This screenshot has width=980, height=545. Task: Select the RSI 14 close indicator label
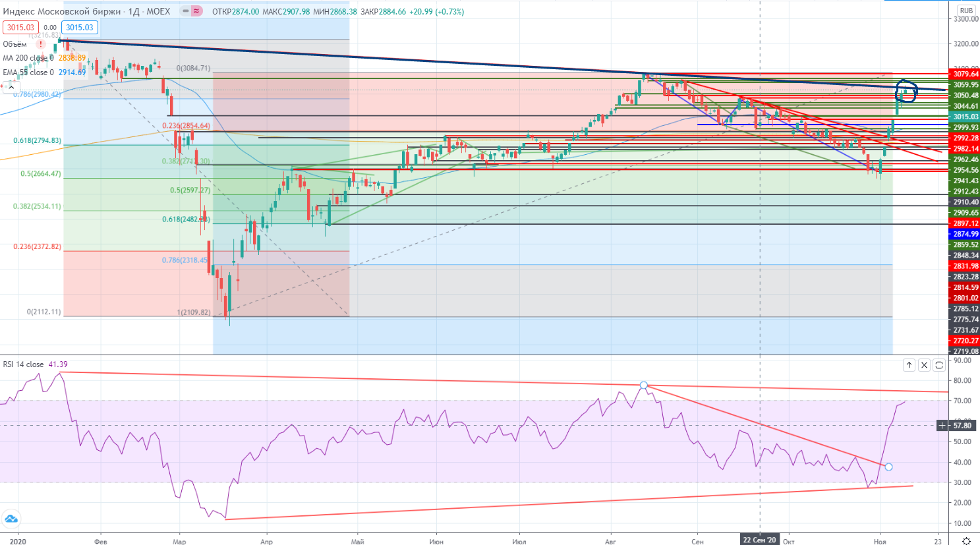click(x=23, y=364)
